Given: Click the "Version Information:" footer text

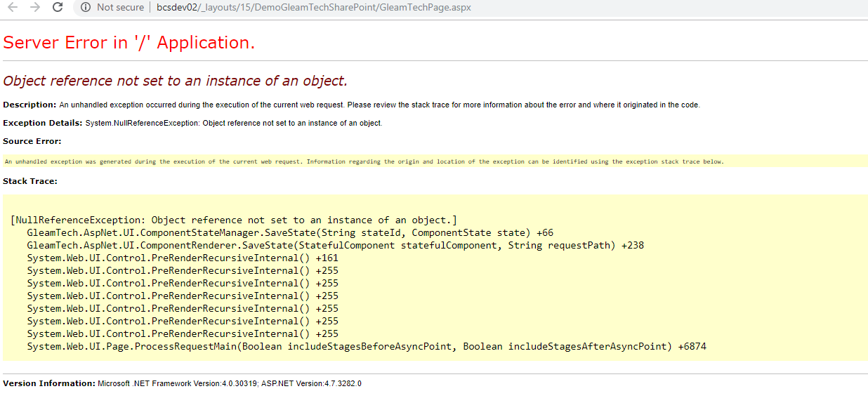Looking at the screenshot, I should [x=49, y=383].
